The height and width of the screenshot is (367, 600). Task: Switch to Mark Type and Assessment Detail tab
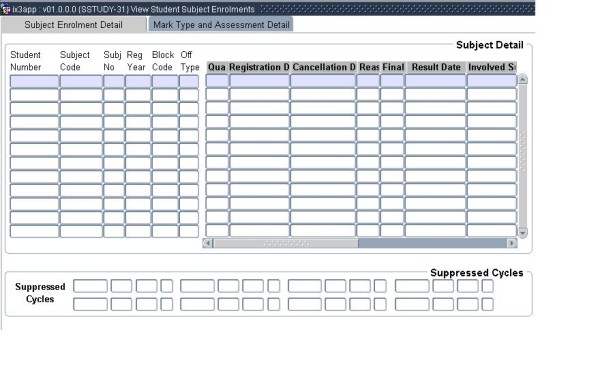coord(221,25)
